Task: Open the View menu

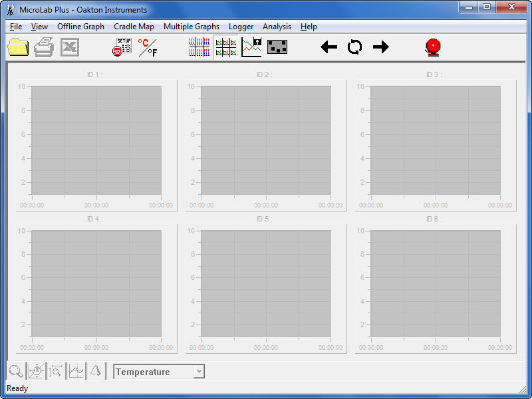Action: pos(39,27)
